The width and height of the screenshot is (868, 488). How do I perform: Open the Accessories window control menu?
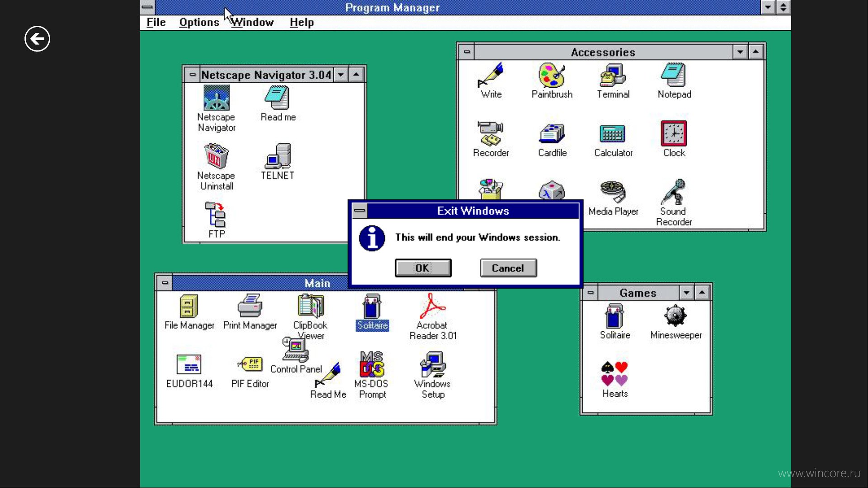pyautogui.click(x=467, y=52)
